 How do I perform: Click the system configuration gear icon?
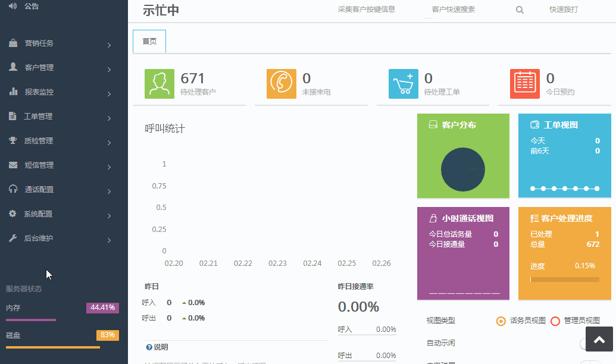(12, 214)
